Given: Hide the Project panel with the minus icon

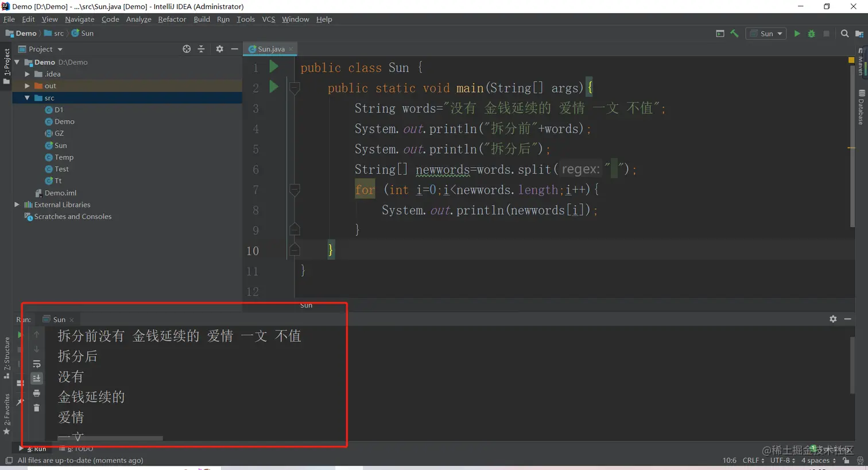Looking at the screenshot, I should pyautogui.click(x=234, y=49).
